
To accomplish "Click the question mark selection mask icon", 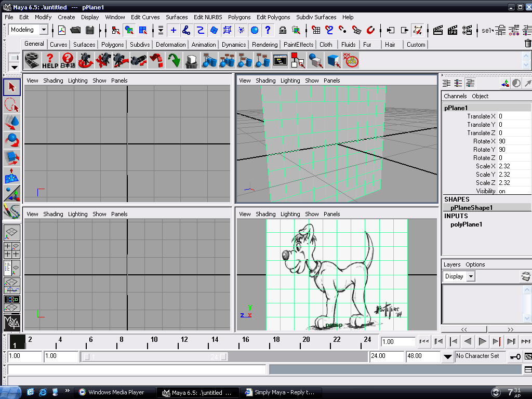I will [x=268, y=30].
